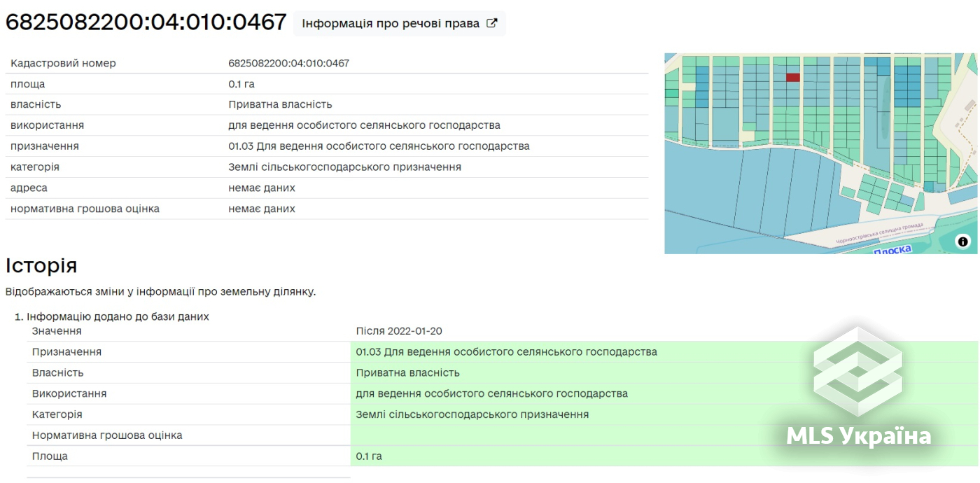The image size is (980, 483).
Task: Select the cadastral number value in table
Action: [x=288, y=63]
